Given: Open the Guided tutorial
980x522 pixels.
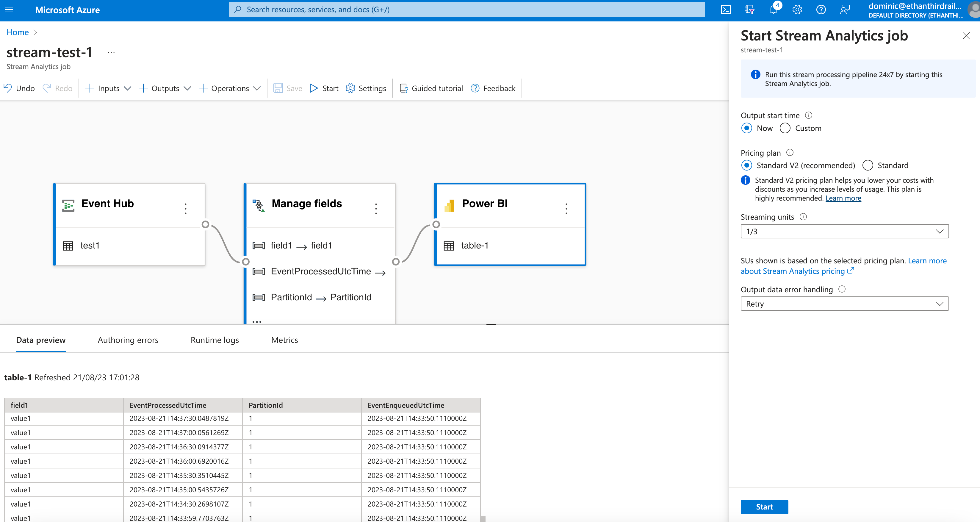Looking at the screenshot, I should tap(431, 88).
